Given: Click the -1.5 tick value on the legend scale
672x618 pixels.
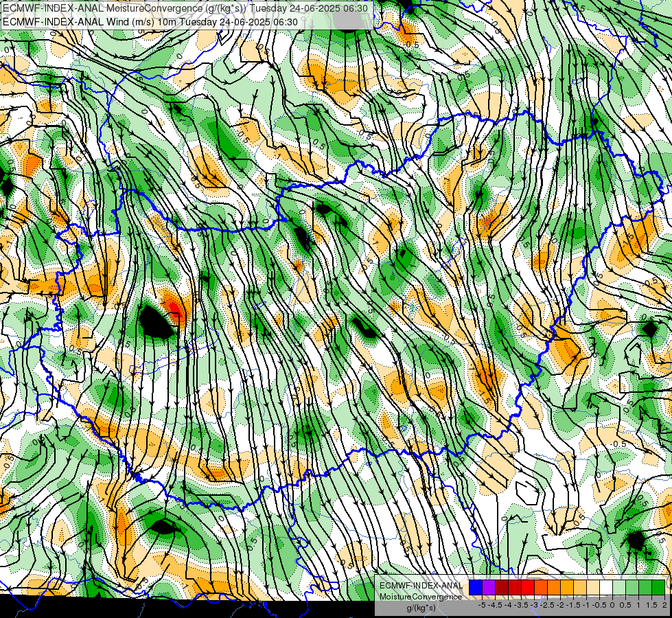Looking at the screenshot, I should (573, 605).
